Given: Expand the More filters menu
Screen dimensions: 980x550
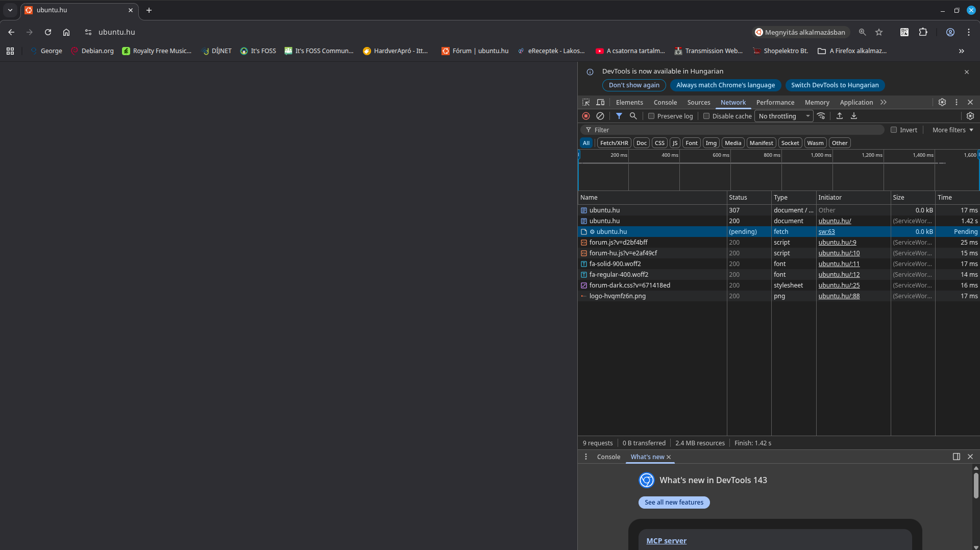Looking at the screenshot, I should [952, 130].
